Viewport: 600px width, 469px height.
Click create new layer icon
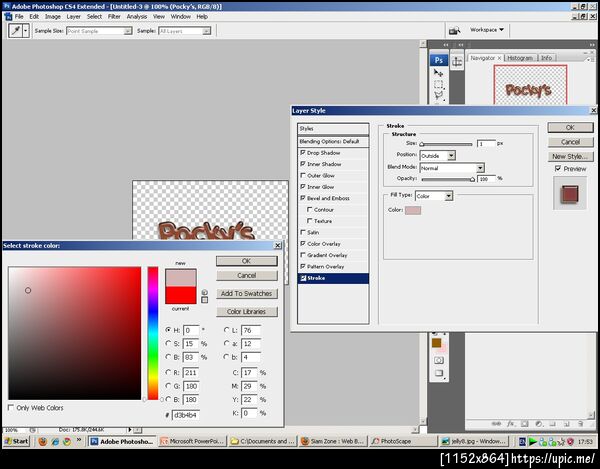click(567, 424)
